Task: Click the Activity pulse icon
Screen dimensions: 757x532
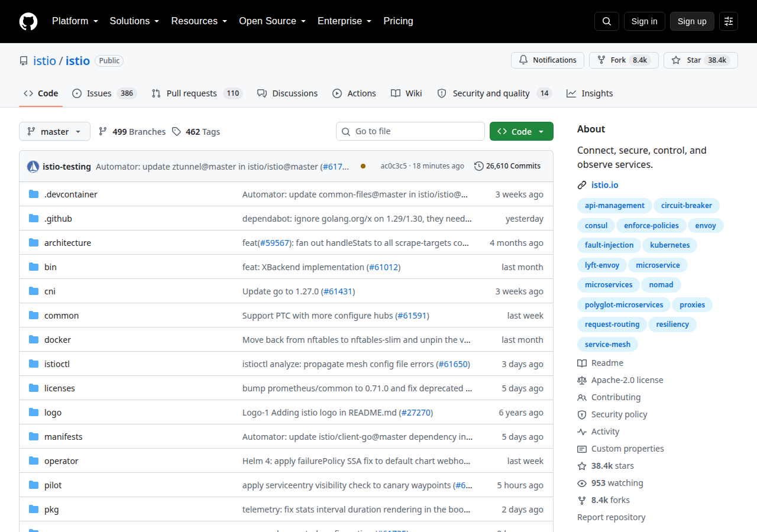Action: tap(582, 432)
